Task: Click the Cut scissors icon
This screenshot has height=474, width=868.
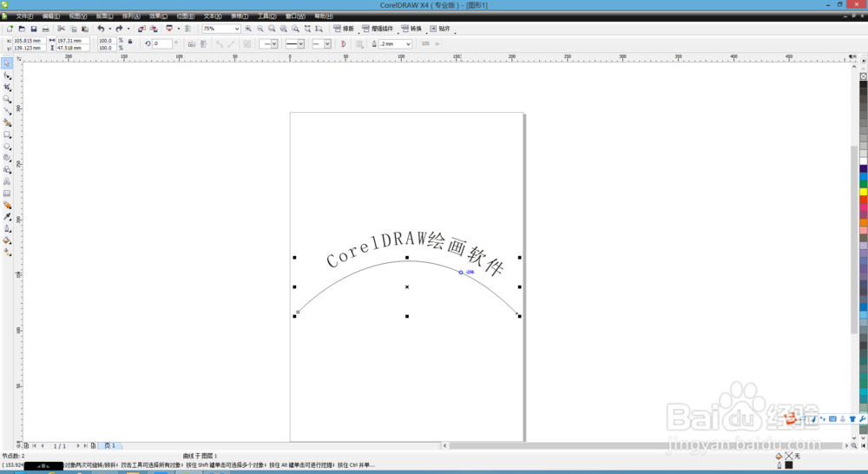Action: pyautogui.click(x=61, y=29)
